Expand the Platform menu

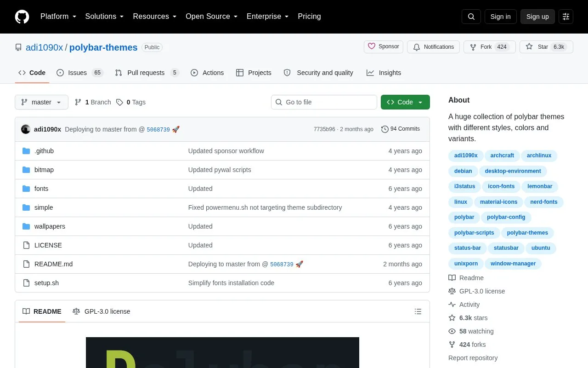tap(58, 17)
